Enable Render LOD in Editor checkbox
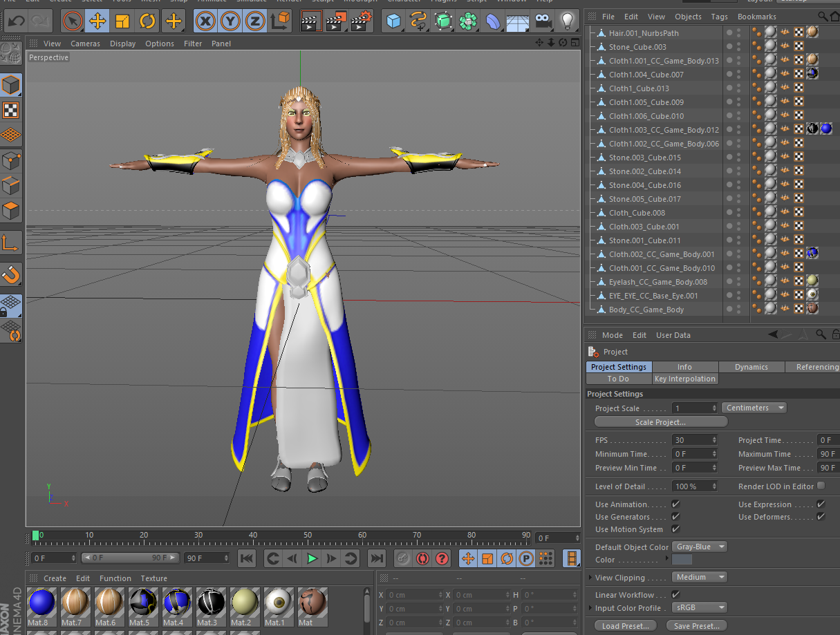Image resolution: width=840 pixels, height=635 pixels. tap(821, 486)
